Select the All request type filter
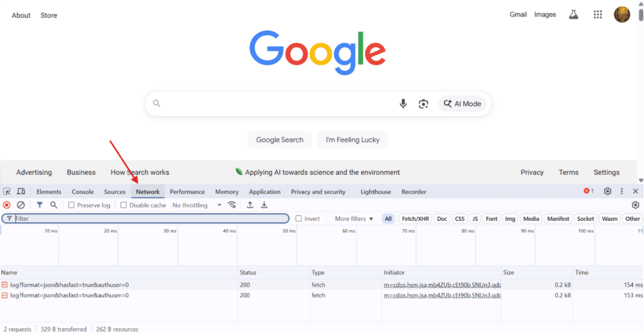 click(x=388, y=219)
